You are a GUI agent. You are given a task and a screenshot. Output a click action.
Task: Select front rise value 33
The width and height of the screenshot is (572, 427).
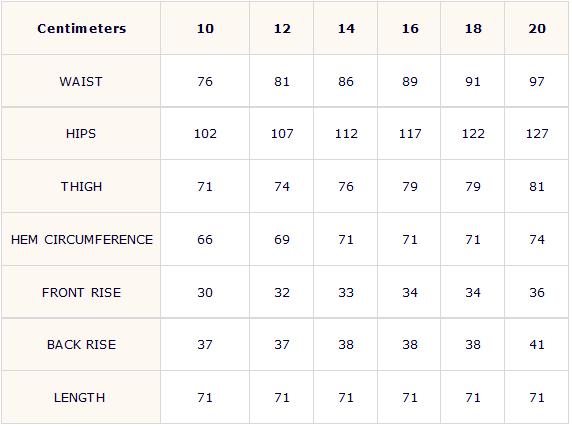click(346, 292)
